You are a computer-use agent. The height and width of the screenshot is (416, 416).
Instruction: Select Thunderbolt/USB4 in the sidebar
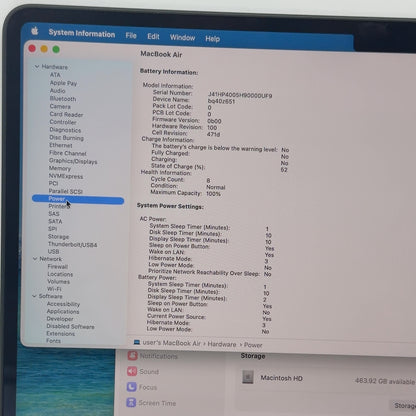[72, 244]
